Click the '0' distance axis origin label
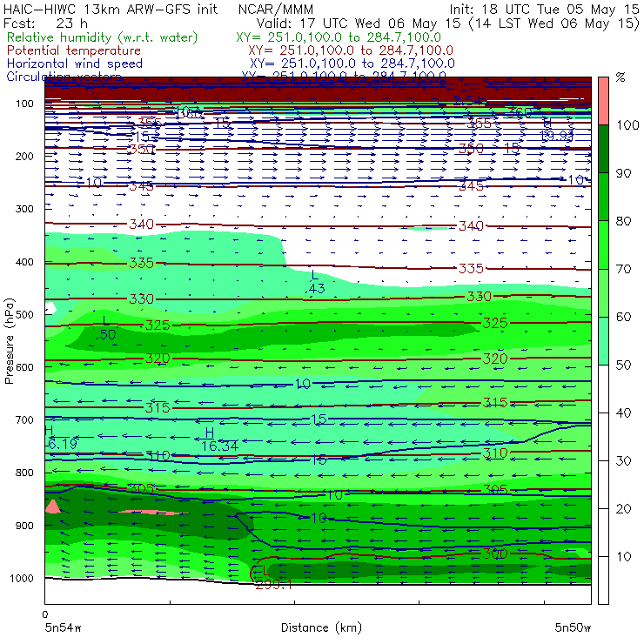This screenshot has height=644, width=644. pyautogui.click(x=45, y=614)
